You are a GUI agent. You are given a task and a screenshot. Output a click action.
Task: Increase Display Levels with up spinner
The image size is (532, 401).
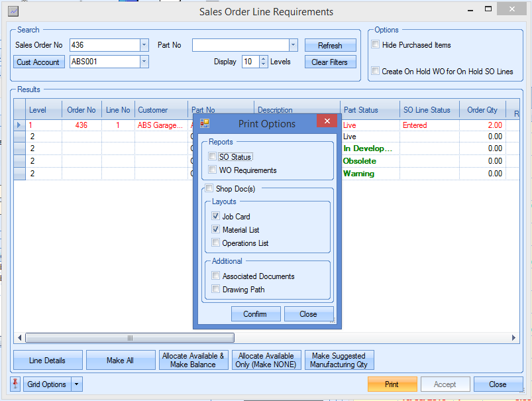coord(264,58)
